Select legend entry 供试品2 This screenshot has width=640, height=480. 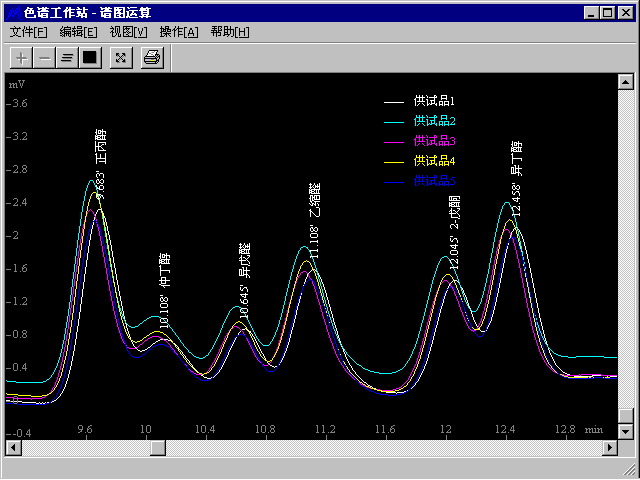point(434,121)
